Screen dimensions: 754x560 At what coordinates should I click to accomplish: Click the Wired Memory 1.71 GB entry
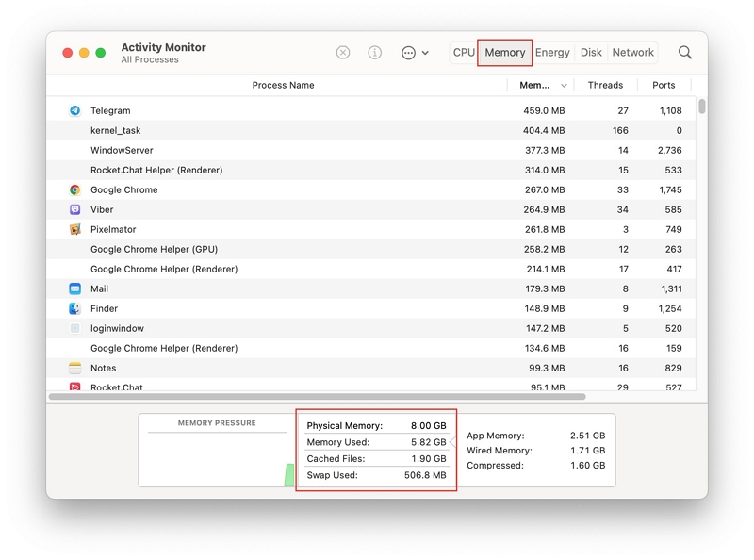point(535,451)
